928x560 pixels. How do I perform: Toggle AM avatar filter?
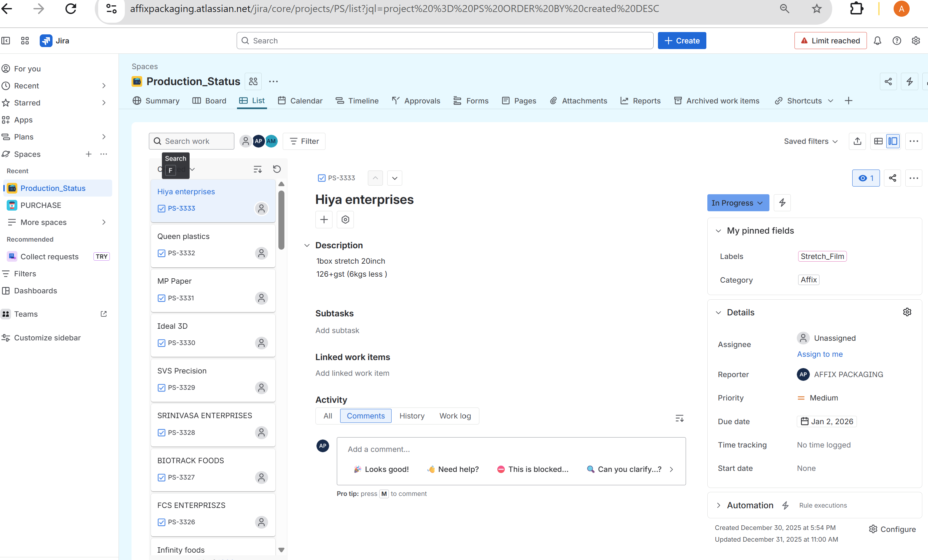pyautogui.click(x=271, y=141)
